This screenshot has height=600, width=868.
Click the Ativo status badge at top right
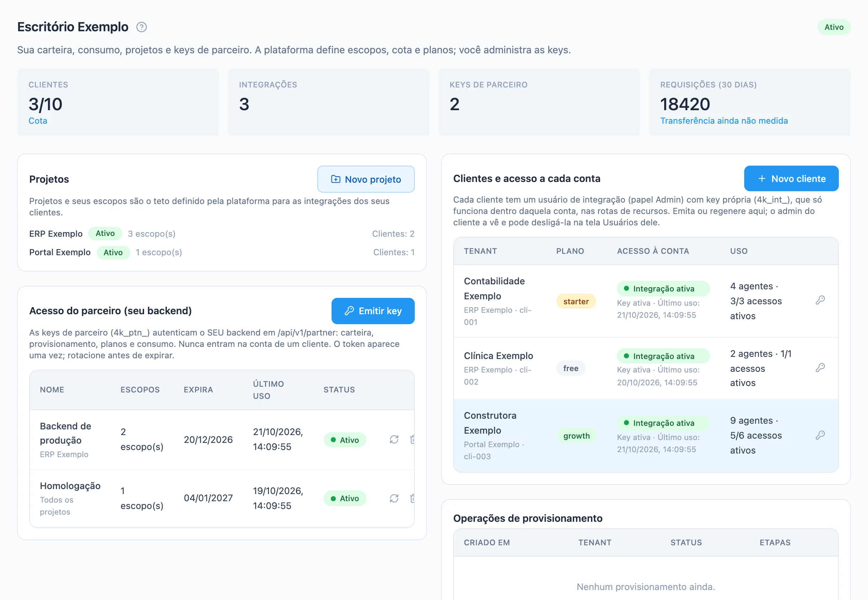tap(834, 27)
